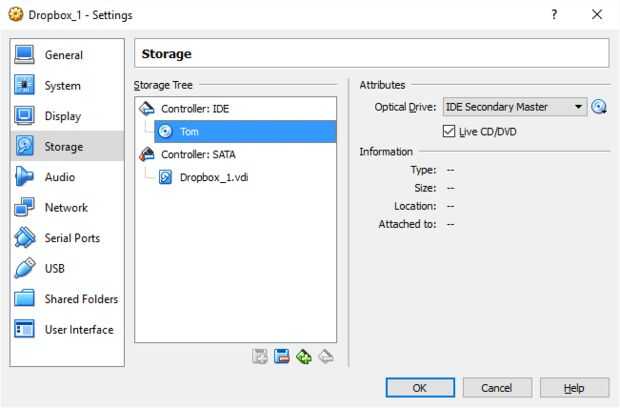Screen dimensions: 620x408
Task: Switch to the General settings page
Action: point(63,55)
